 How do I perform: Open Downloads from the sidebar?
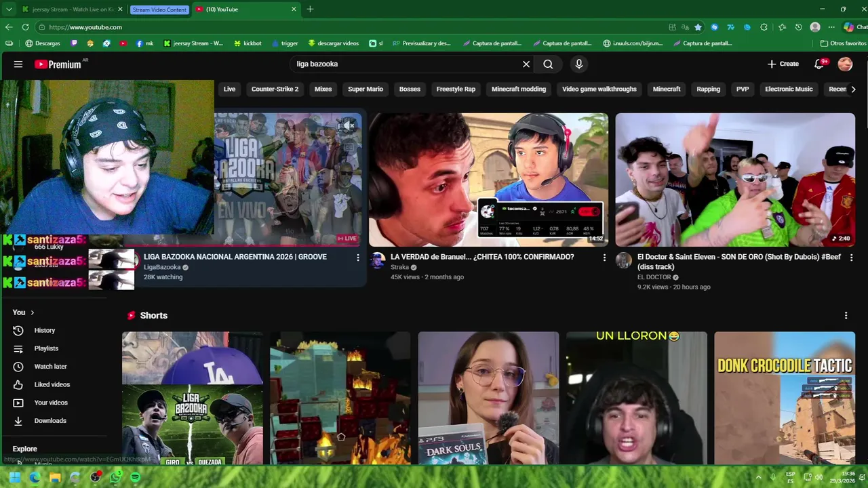point(50,421)
